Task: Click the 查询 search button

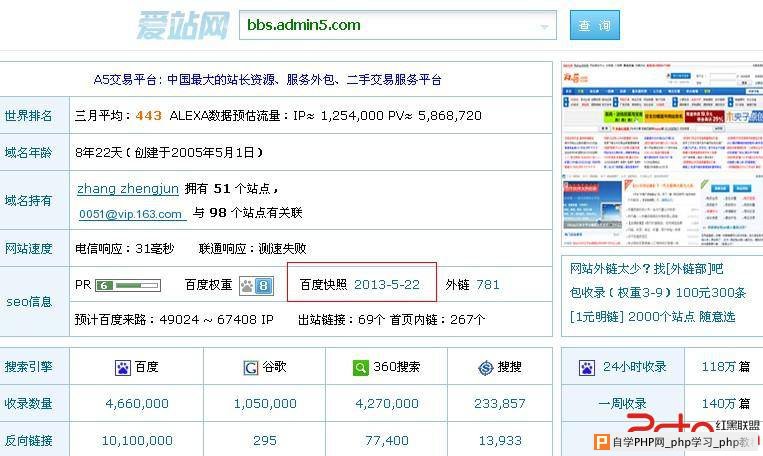Action: tap(595, 25)
